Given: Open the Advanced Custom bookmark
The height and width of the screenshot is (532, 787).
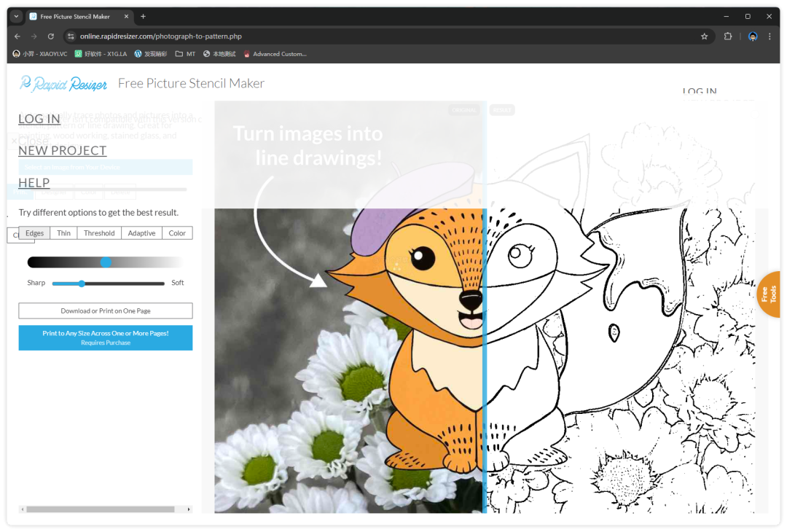Looking at the screenshot, I should coord(275,54).
